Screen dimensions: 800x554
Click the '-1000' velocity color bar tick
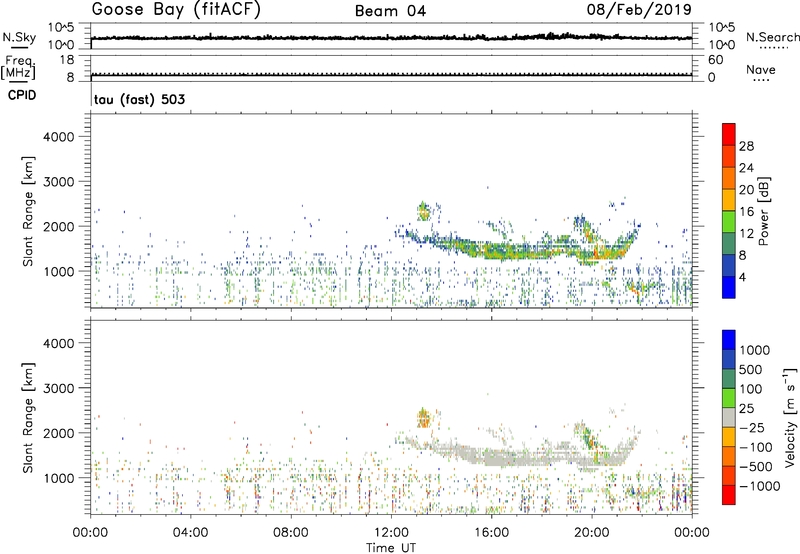759,486
